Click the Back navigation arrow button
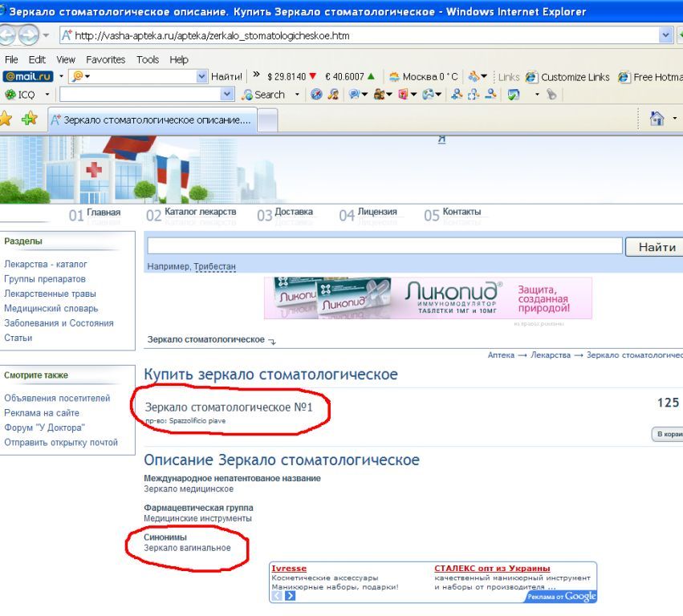 pyautogui.click(x=6, y=36)
